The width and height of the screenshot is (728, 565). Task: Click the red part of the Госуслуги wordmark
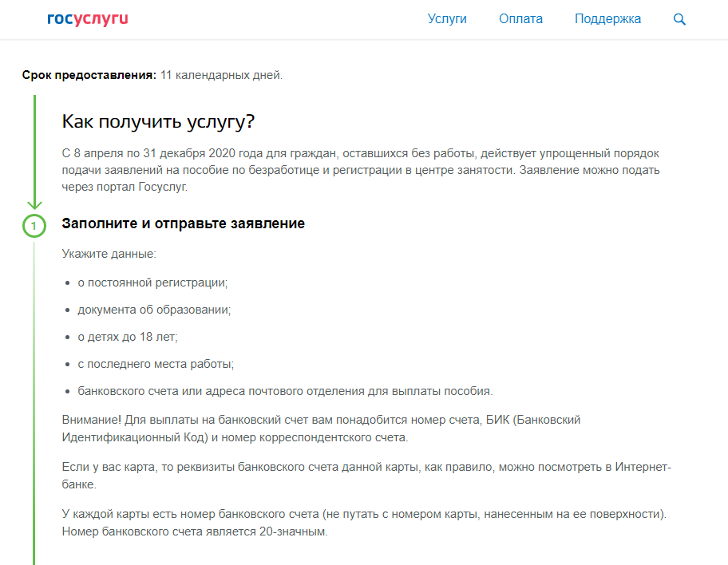(x=102, y=19)
